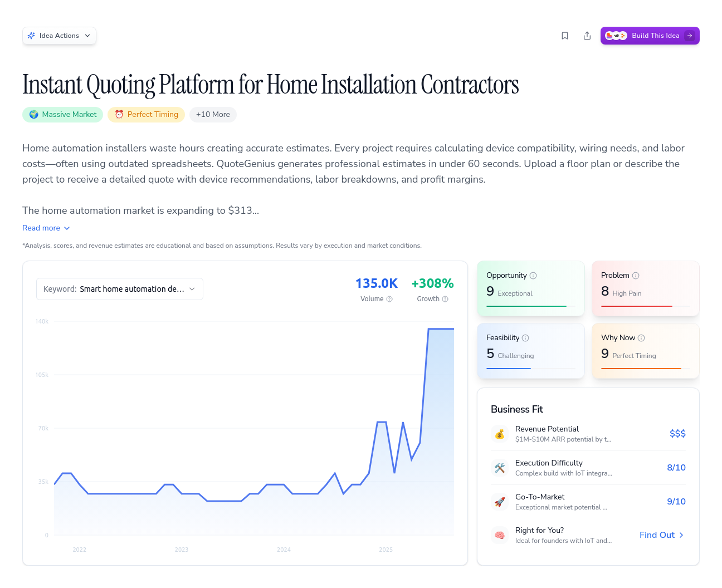Click the Build This Idea button
The width and height of the screenshot is (722, 588).
point(650,36)
